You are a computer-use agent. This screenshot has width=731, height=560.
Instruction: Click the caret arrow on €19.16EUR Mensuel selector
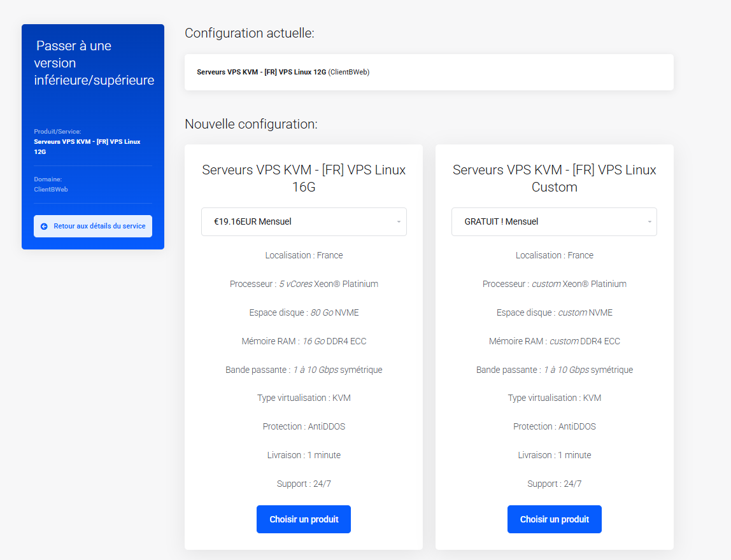coord(399,222)
